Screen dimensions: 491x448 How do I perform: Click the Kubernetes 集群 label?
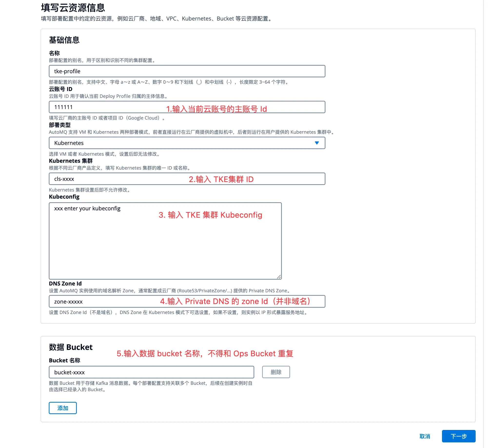pyautogui.click(x=71, y=161)
